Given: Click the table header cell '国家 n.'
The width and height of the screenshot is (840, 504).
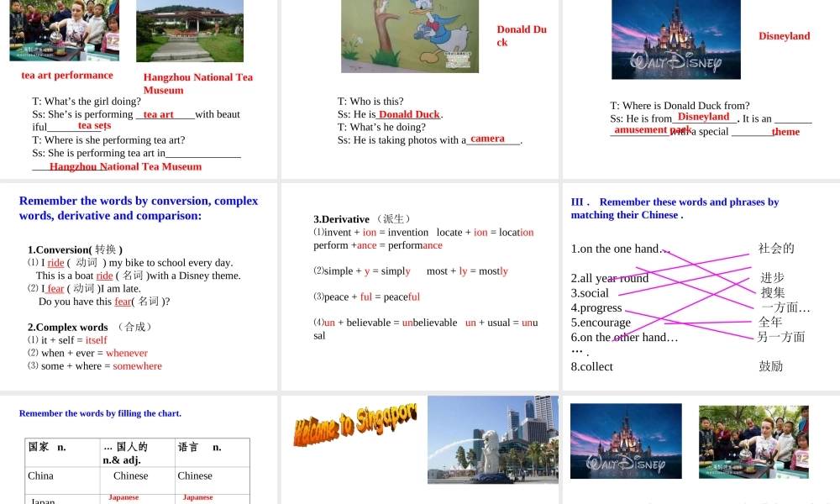Looking at the screenshot, I should coord(63,453).
